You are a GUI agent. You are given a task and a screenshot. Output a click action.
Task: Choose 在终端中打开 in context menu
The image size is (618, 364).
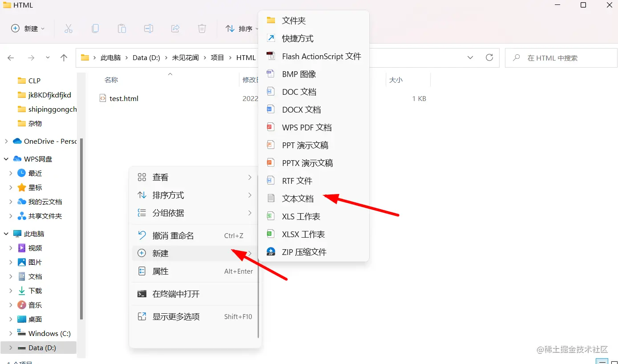point(195,294)
